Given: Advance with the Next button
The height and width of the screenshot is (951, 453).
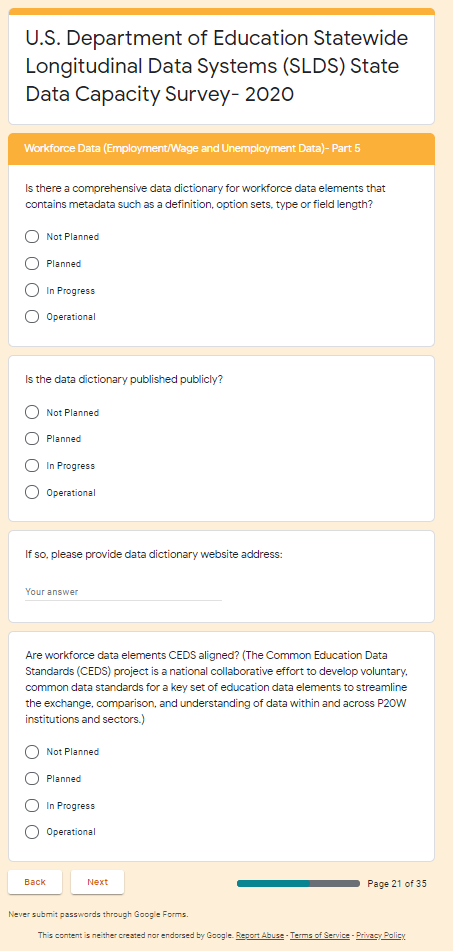Looking at the screenshot, I should click(98, 882).
